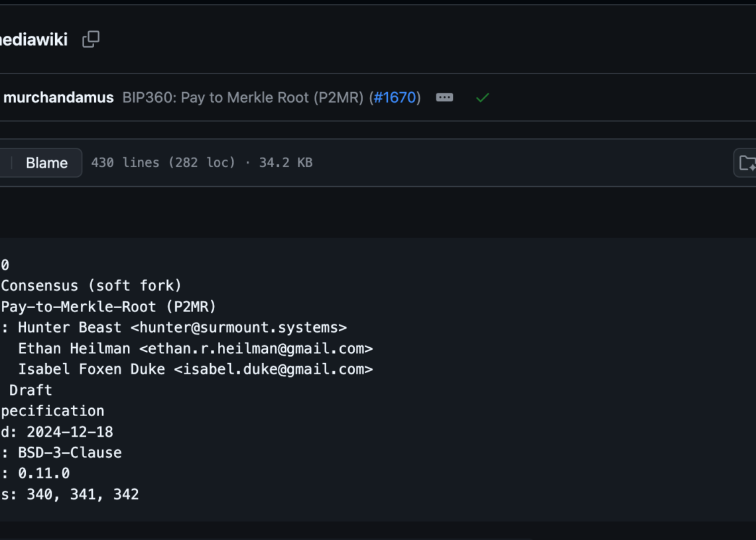Click the version "0.11.0" text
This screenshot has height=540, width=756.
point(44,474)
